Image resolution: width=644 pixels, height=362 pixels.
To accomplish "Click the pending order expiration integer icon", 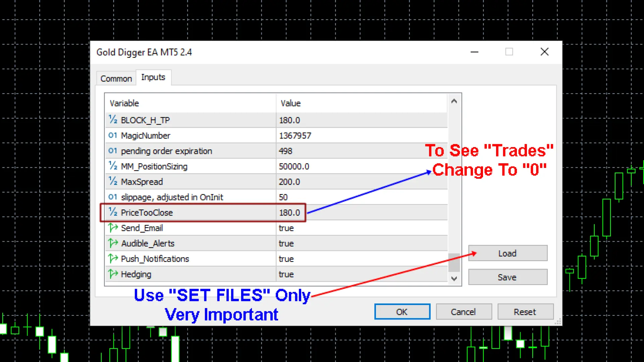I will pyautogui.click(x=113, y=151).
